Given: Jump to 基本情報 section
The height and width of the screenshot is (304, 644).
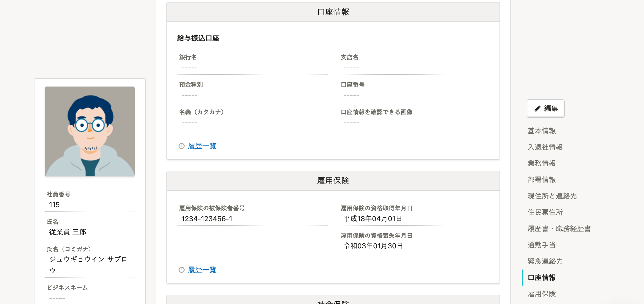Looking at the screenshot, I should click(x=542, y=131).
